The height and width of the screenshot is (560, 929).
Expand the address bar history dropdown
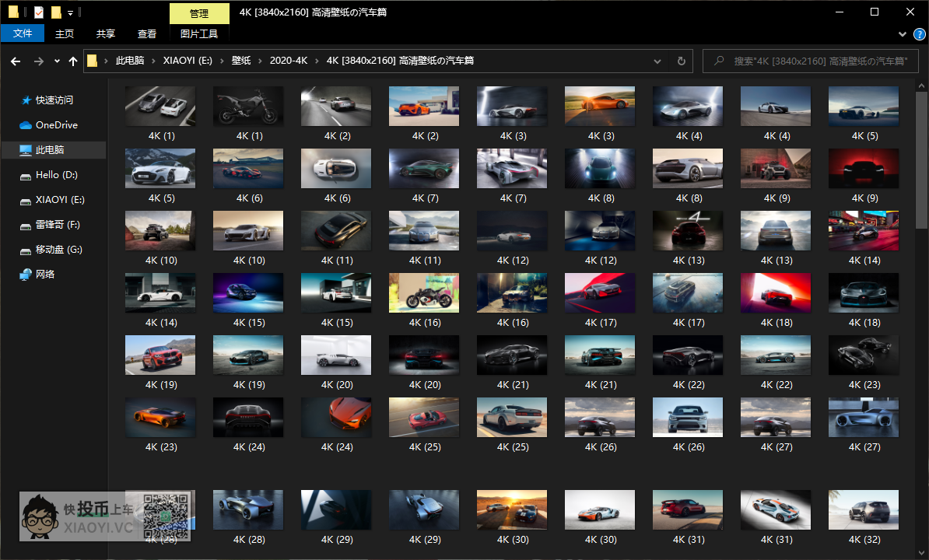[x=657, y=61]
